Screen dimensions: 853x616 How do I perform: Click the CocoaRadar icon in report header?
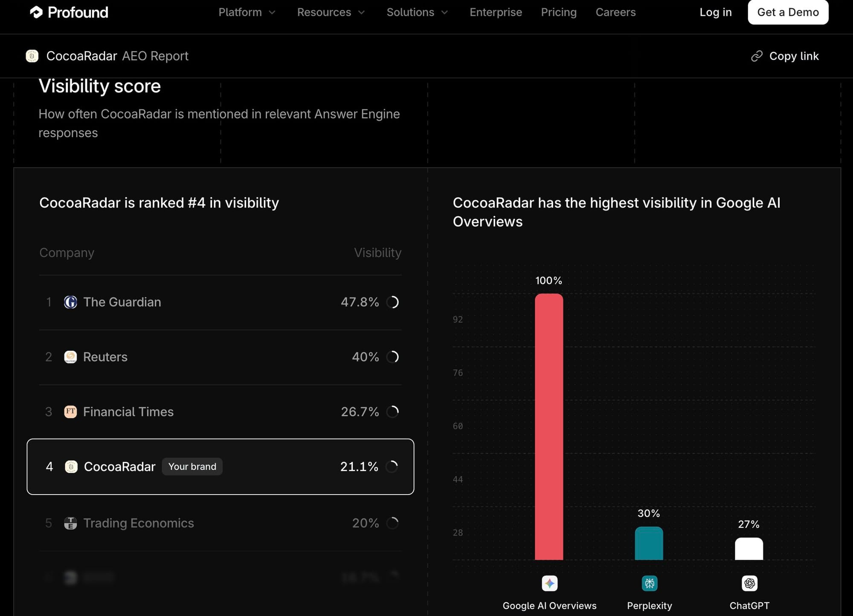(32, 56)
